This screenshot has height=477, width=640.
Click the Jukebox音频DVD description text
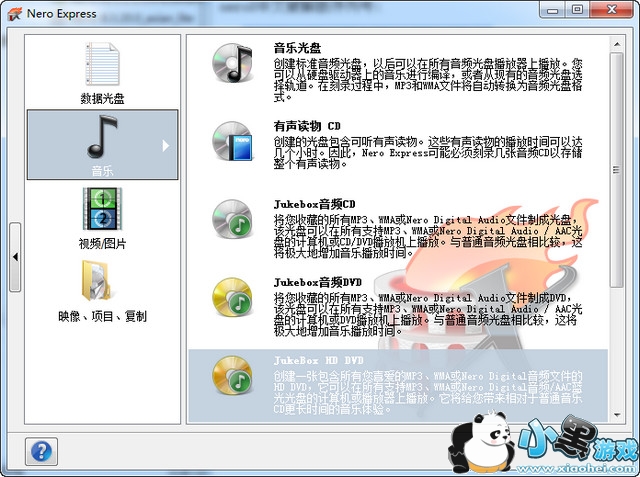(428, 314)
